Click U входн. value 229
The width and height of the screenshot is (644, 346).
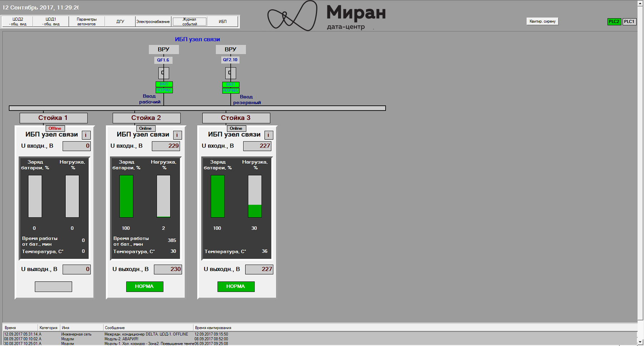(166, 146)
